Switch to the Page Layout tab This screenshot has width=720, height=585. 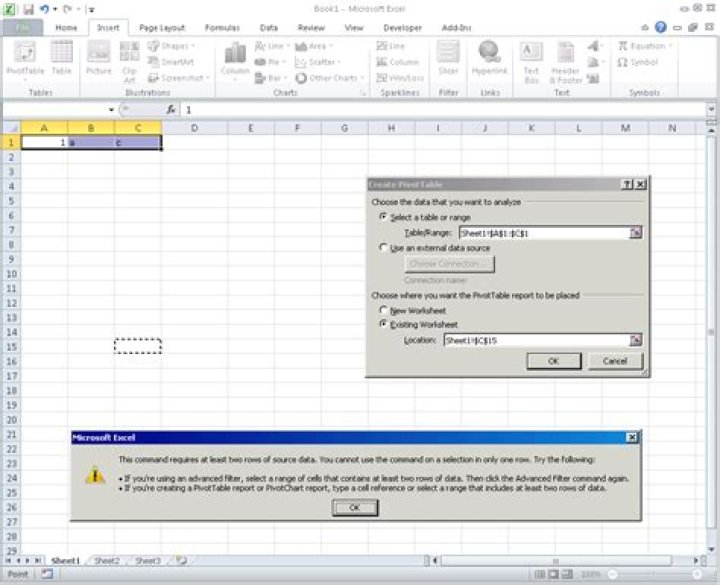(x=162, y=28)
